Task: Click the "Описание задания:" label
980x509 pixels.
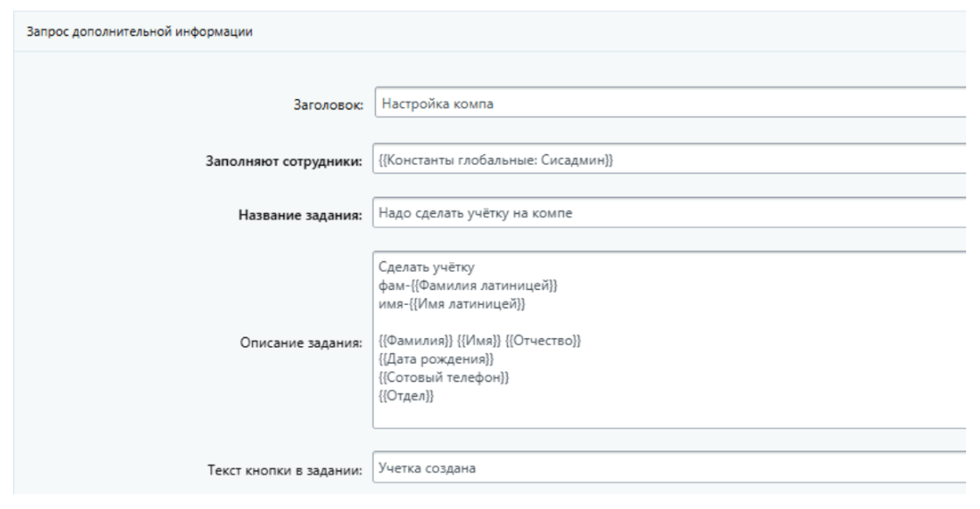Action: point(301,343)
